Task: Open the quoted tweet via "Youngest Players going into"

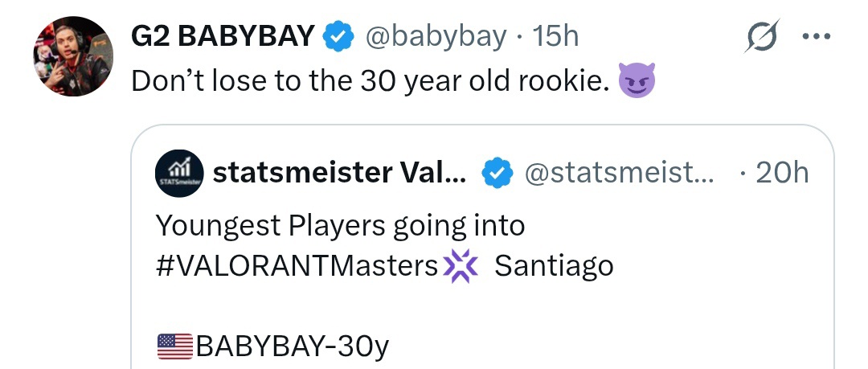Action: pos(340,226)
